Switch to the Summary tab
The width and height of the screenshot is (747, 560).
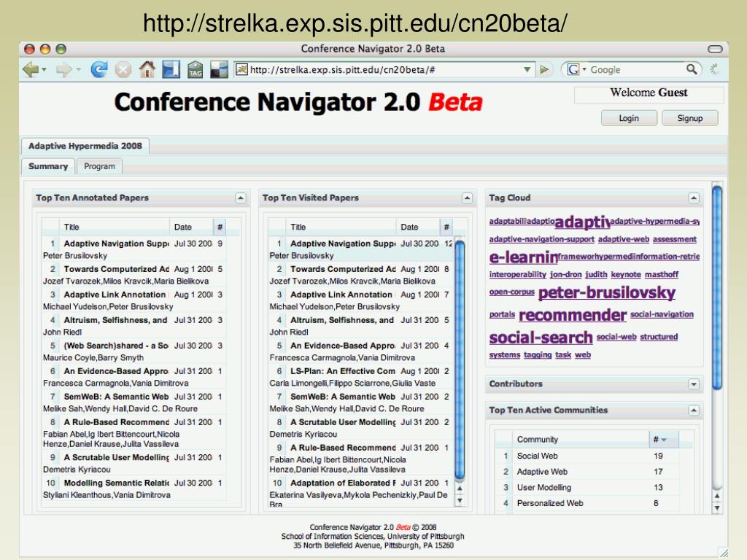pyautogui.click(x=48, y=166)
